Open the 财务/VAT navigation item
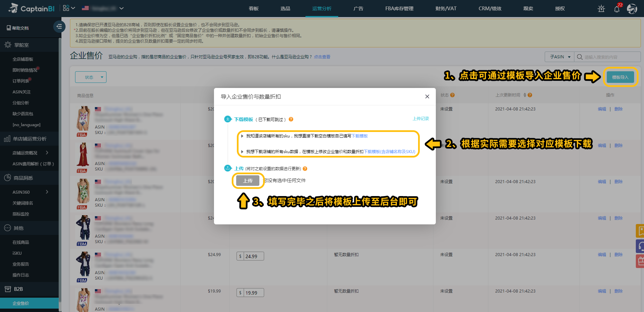This screenshot has height=312, width=644. click(x=446, y=9)
